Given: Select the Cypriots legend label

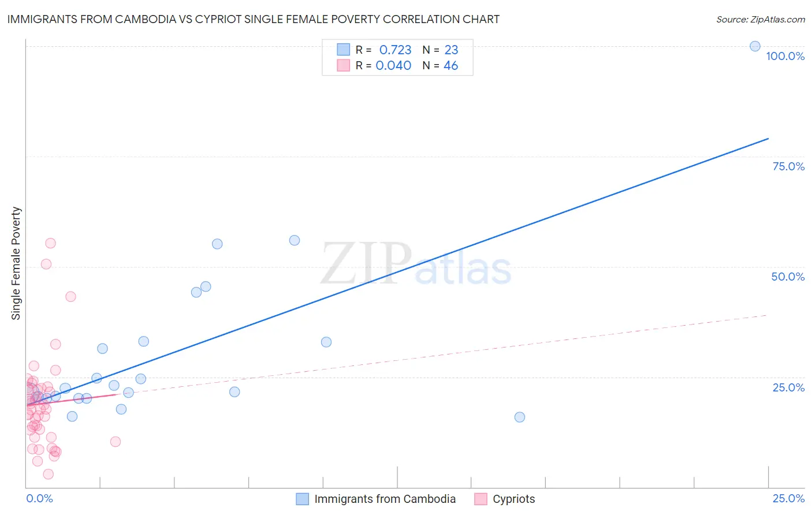Looking at the screenshot, I should 514,499.
